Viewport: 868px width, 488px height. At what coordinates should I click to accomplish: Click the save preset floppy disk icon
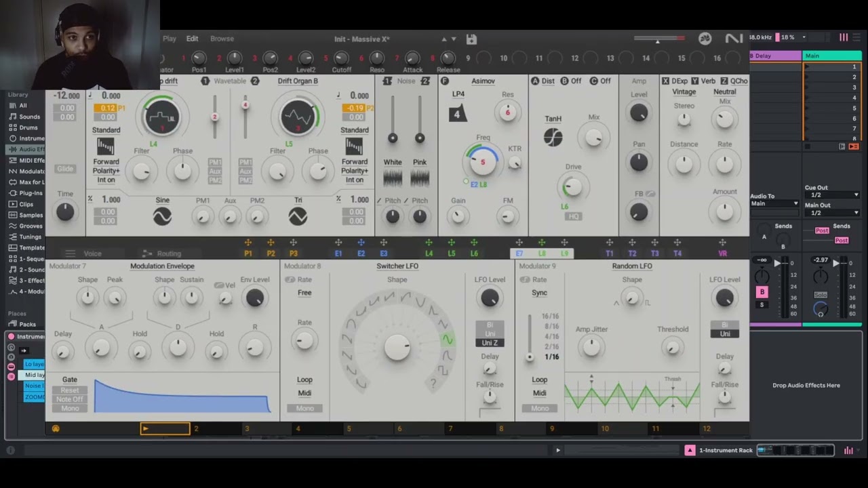471,39
